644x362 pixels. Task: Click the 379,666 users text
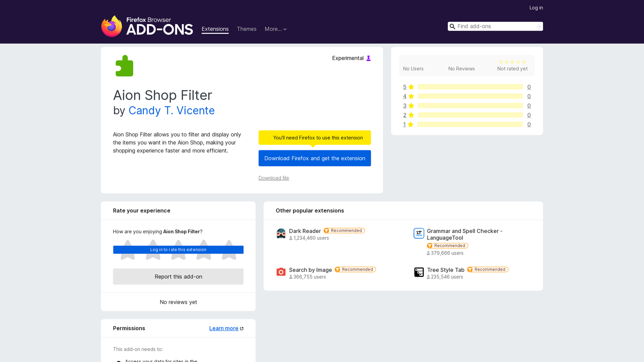(447, 253)
